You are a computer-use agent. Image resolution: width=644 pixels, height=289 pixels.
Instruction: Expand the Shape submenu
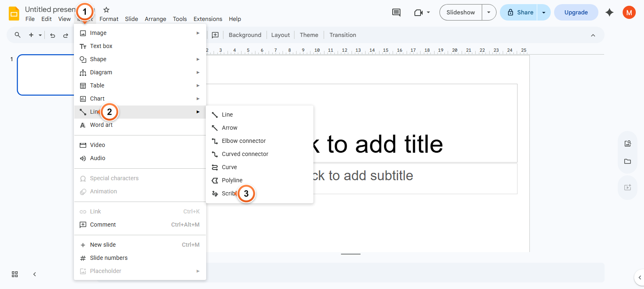140,59
